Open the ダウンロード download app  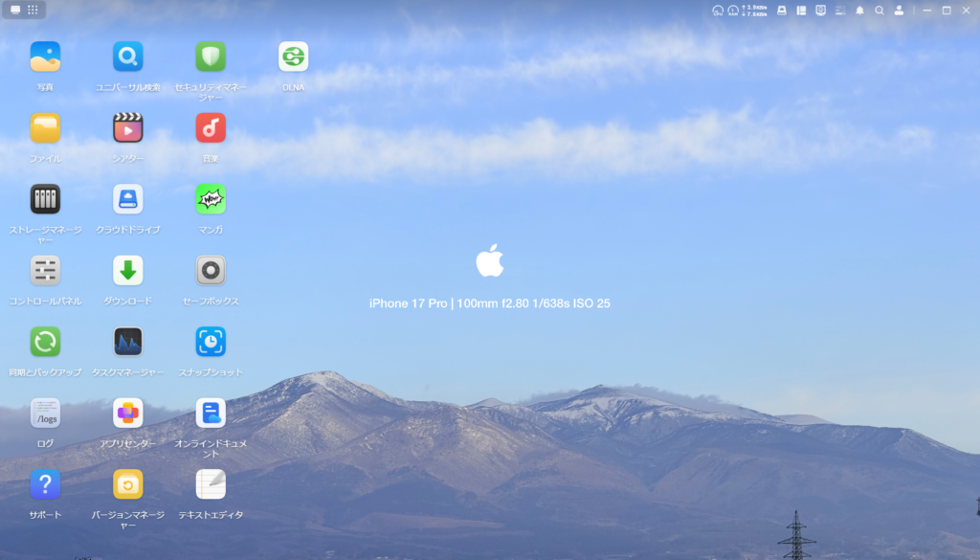128,270
